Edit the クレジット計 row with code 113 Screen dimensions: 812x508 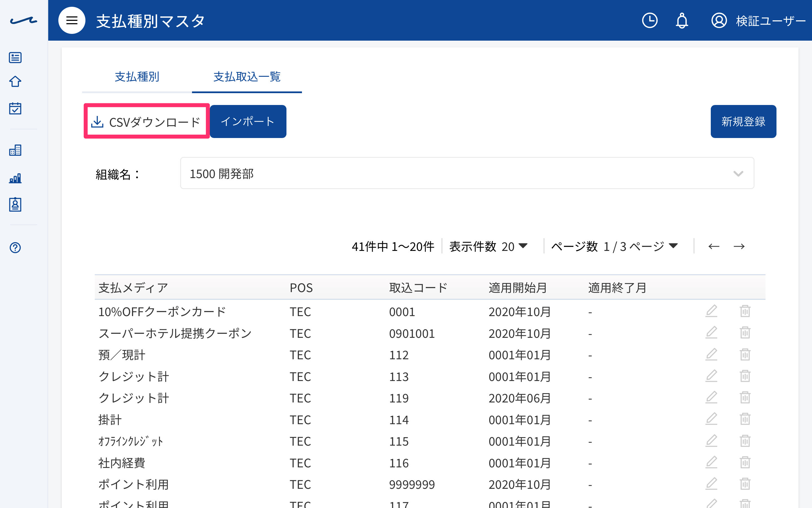(x=711, y=376)
